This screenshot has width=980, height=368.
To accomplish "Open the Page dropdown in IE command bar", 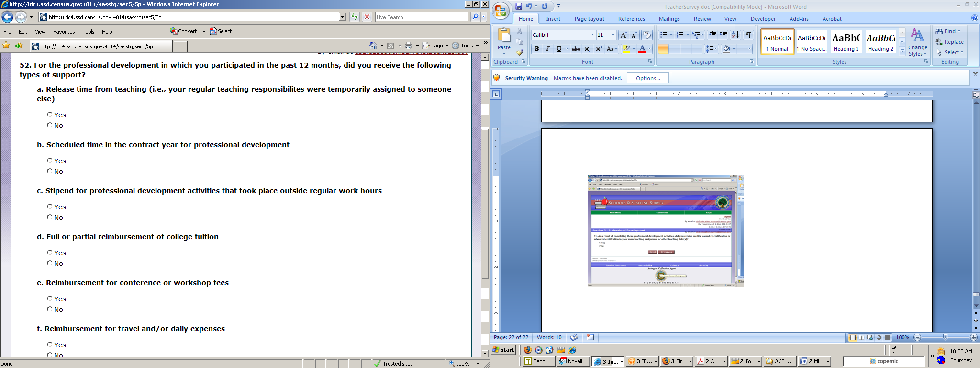I will (x=436, y=46).
